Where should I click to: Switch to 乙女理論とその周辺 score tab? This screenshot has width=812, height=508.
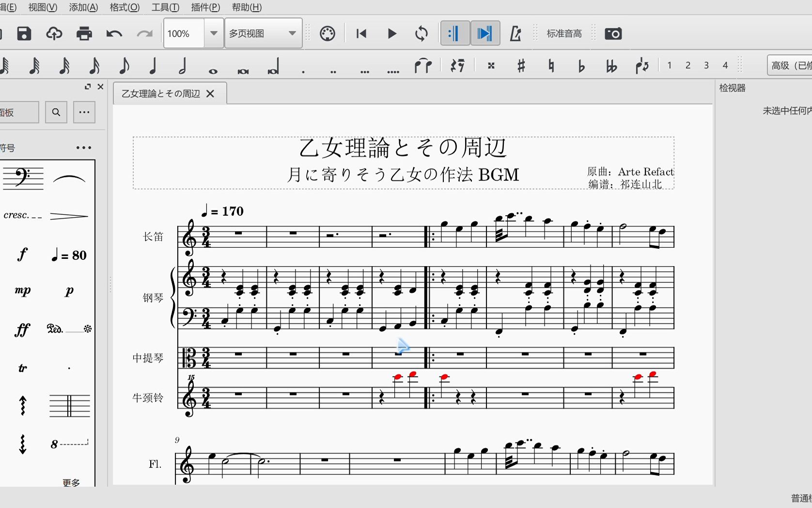161,94
